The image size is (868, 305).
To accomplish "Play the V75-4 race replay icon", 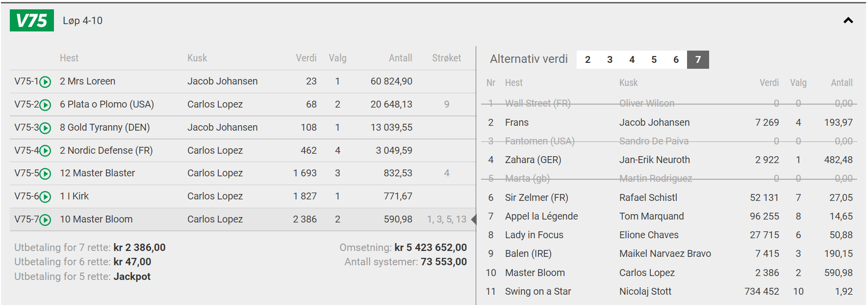I will tap(45, 151).
